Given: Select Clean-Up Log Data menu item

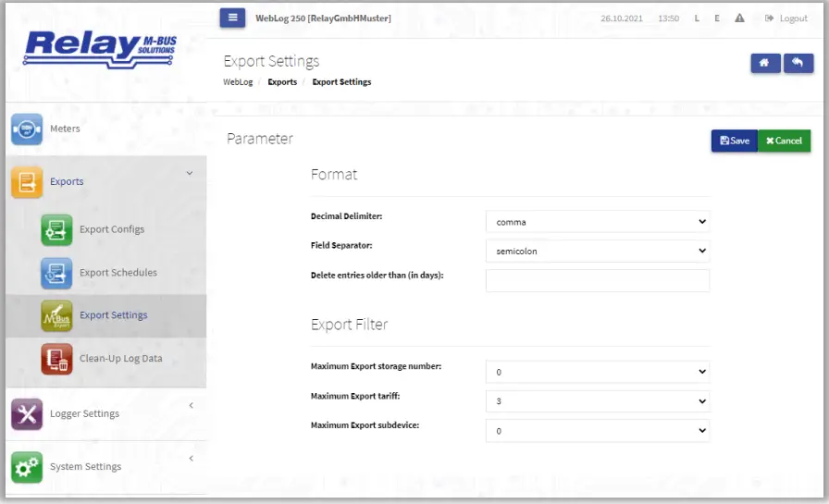Looking at the screenshot, I should pos(121,358).
